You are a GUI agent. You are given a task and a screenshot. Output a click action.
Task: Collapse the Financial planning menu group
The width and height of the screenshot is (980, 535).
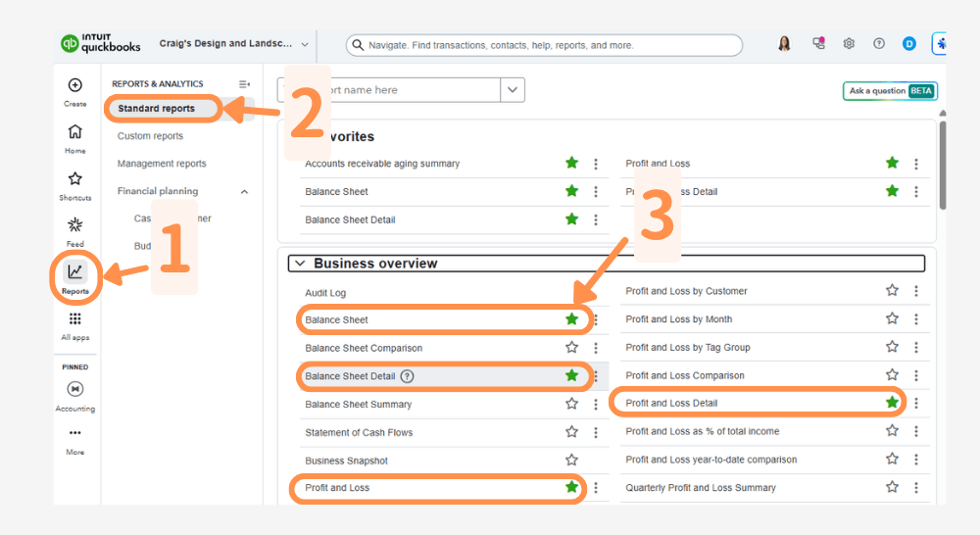(x=244, y=192)
